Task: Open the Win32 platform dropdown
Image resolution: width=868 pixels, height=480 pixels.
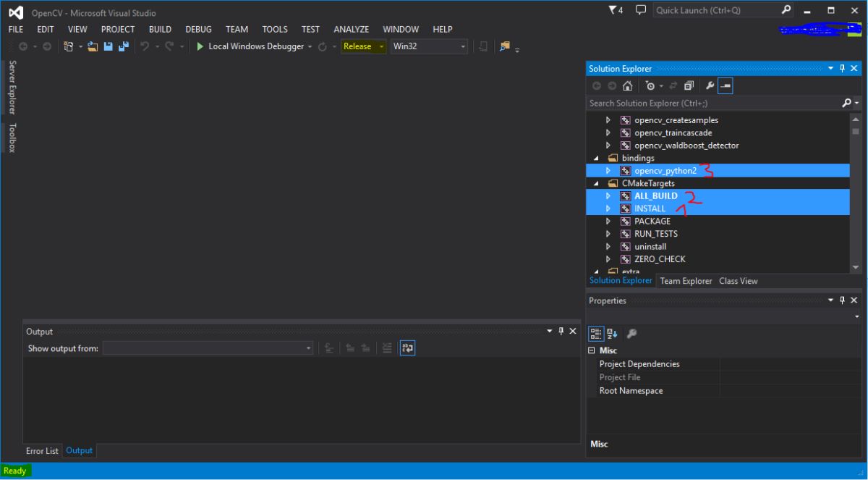Action: point(430,46)
